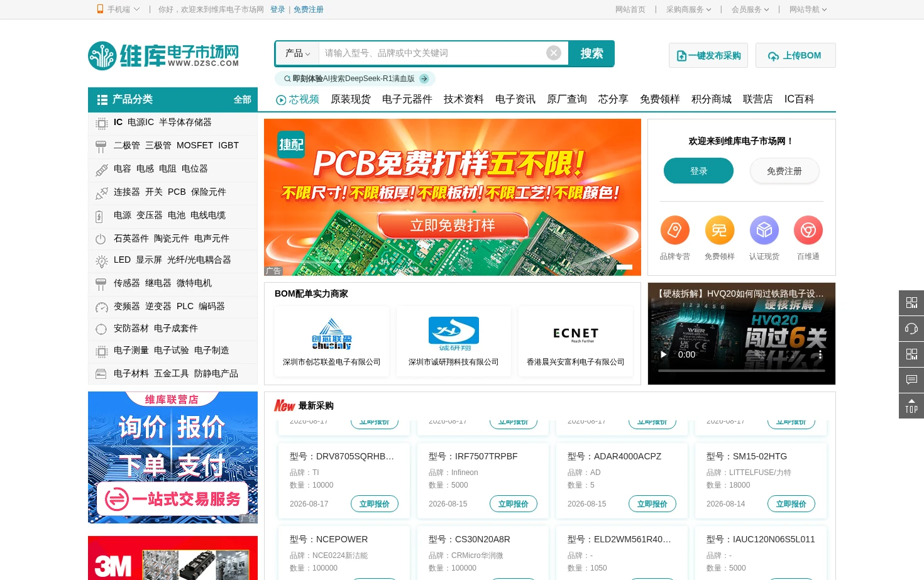Click the 二极管 row category icon
This screenshot has width=924, height=580.
pos(101,146)
